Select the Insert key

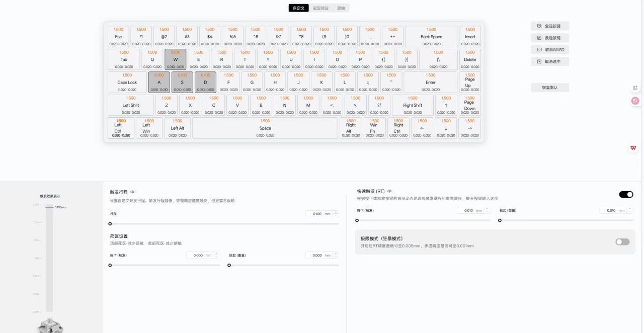tap(470, 37)
